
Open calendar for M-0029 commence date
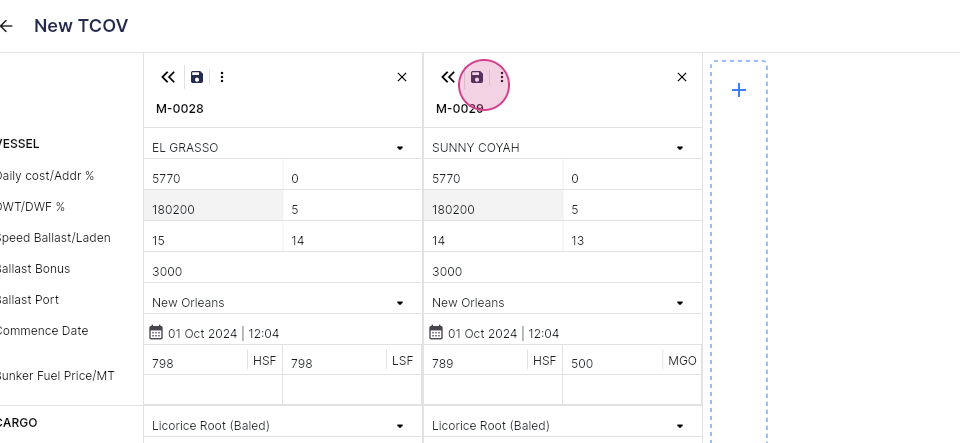click(x=435, y=332)
